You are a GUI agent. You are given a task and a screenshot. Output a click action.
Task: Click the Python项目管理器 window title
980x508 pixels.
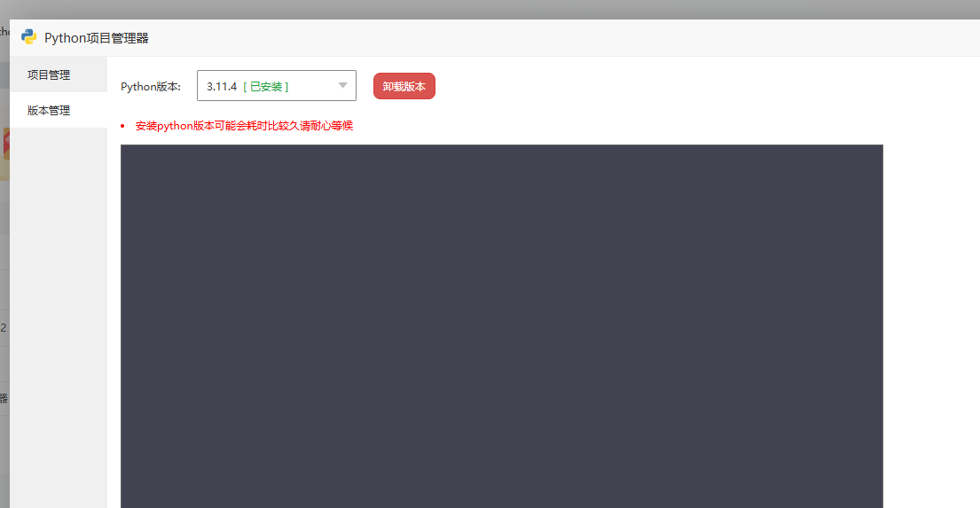97,38
